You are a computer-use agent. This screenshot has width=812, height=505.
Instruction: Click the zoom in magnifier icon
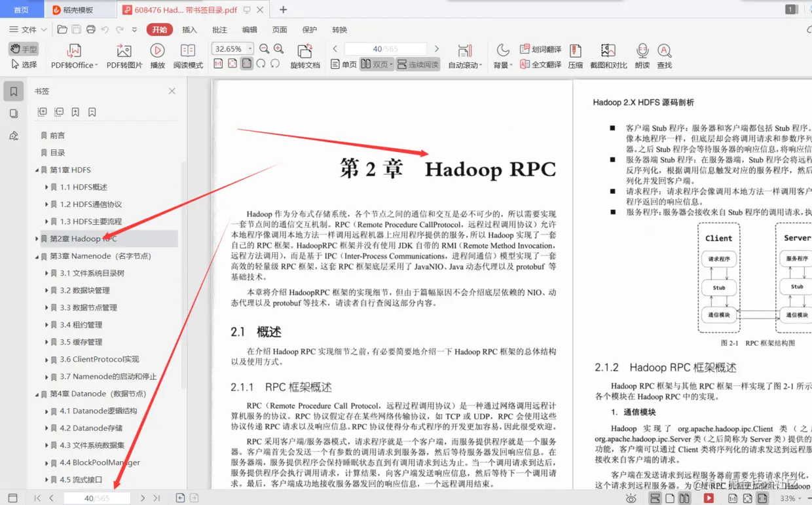[278, 49]
